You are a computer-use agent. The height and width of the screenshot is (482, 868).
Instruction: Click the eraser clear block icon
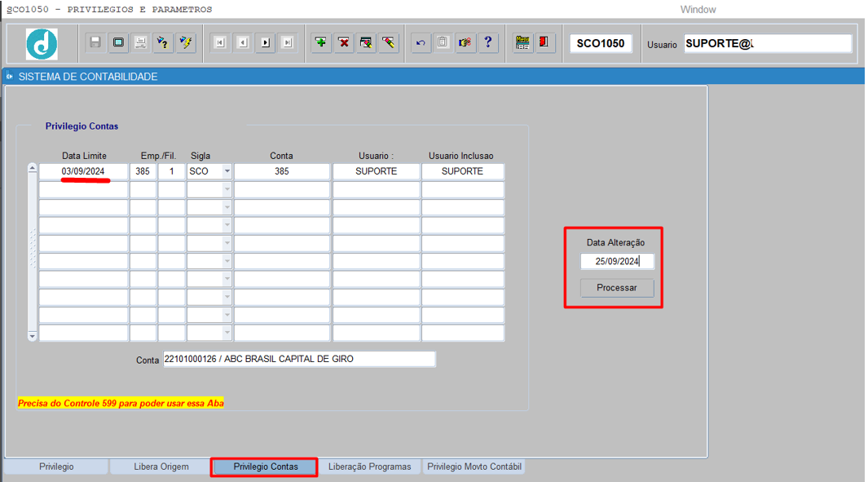point(389,42)
